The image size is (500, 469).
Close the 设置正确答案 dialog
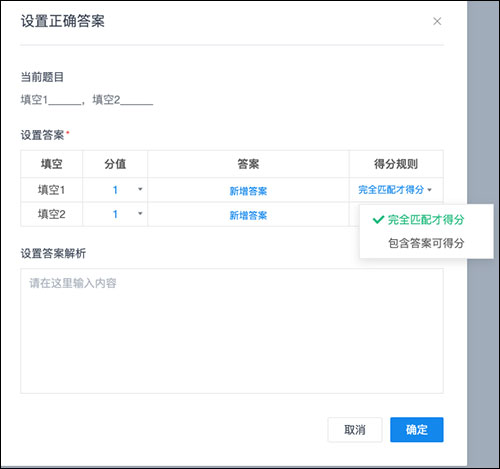coord(437,21)
